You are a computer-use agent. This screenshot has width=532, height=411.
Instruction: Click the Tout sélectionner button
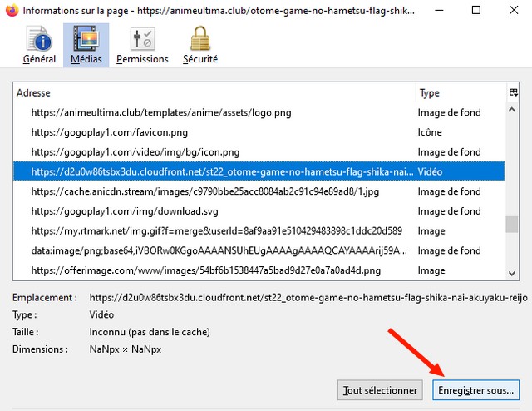(380, 390)
